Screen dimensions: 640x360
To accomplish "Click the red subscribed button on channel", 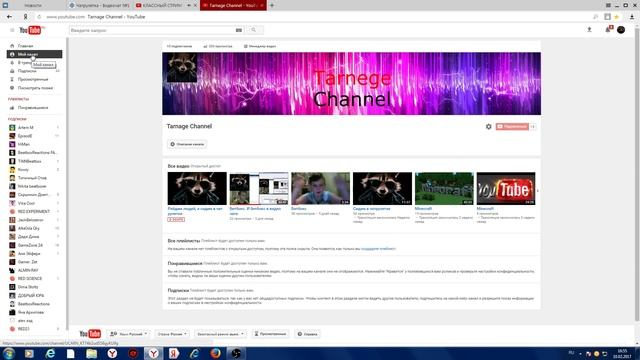I will click(512, 127).
